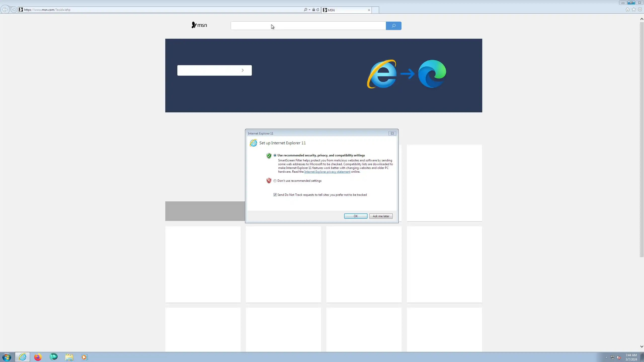Select Don't use recommended settings radio

click(275, 181)
